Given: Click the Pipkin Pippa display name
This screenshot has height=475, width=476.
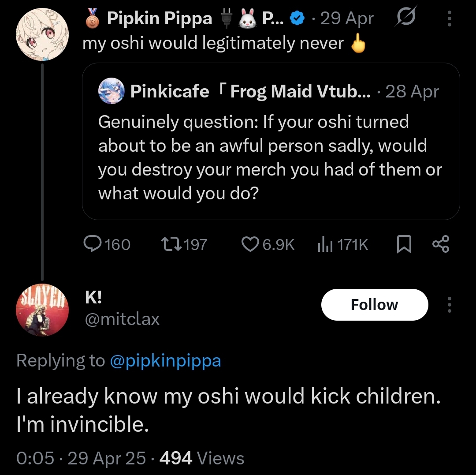Looking at the screenshot, I should 159,19.
